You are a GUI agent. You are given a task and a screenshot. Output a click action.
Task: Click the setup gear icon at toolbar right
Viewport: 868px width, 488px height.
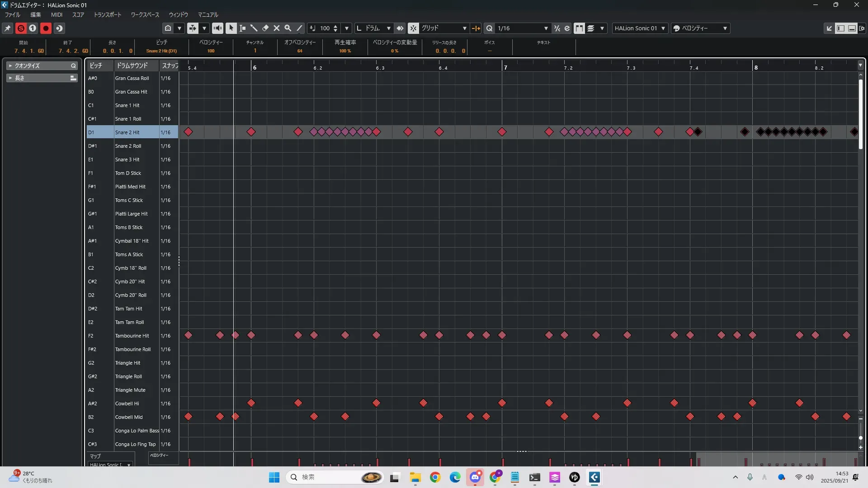[862, 28]
